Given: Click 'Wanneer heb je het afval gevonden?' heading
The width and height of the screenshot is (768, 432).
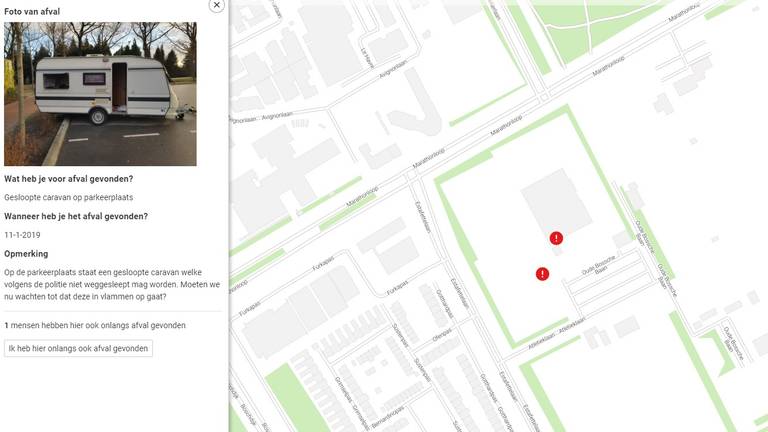Looking at the screenshot, I should pyautogui.click(x=76, y=216).
